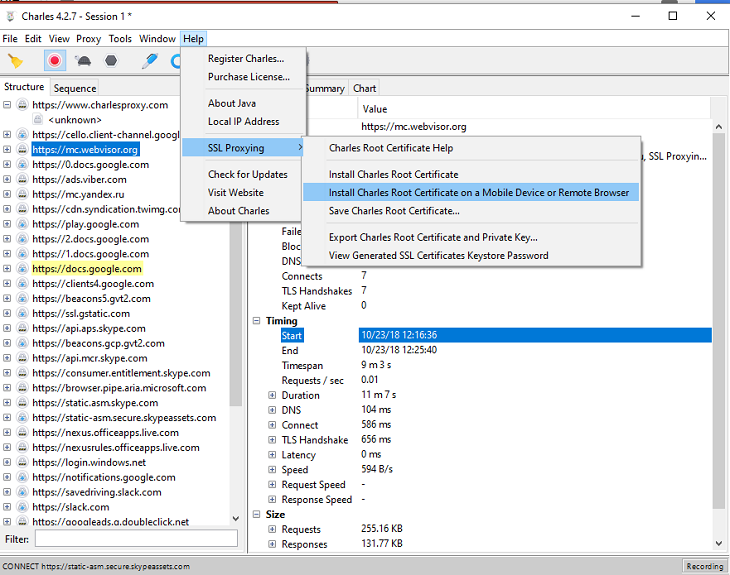The width and height of the screenshot is (730, 575).
Task: Open the Tools menu
Action: 120,39
